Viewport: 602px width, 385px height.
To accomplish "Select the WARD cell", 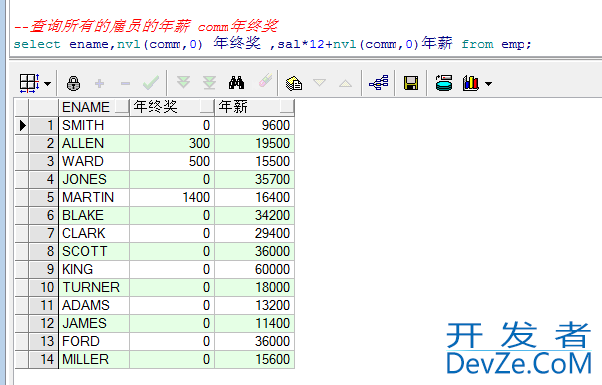I will (x=94, y=161).
